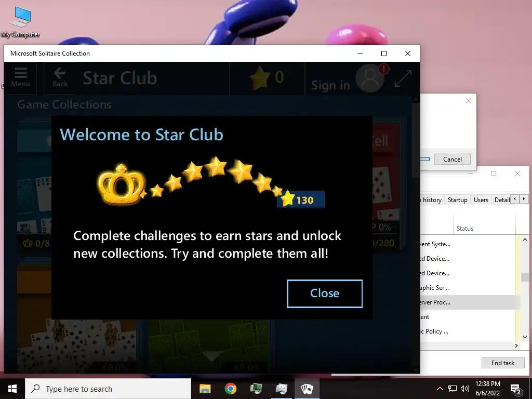
Task: Maximize the Solitaire Collection window
Action: (x=384, y=54)
